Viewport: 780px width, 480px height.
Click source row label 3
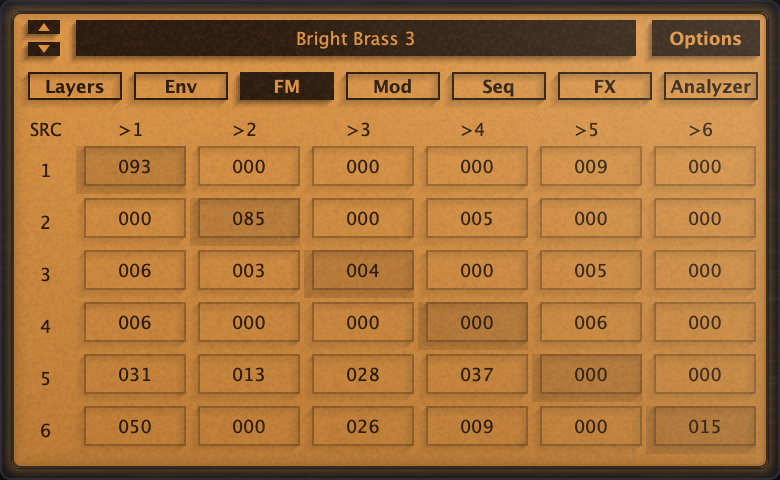(45, 275)
